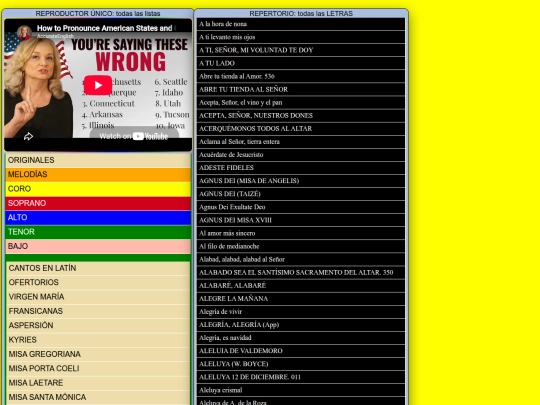Open 'Aclama al Señor, tierra entera'
This screenshot has height=405, width=540.
click(x=301, y=142)
